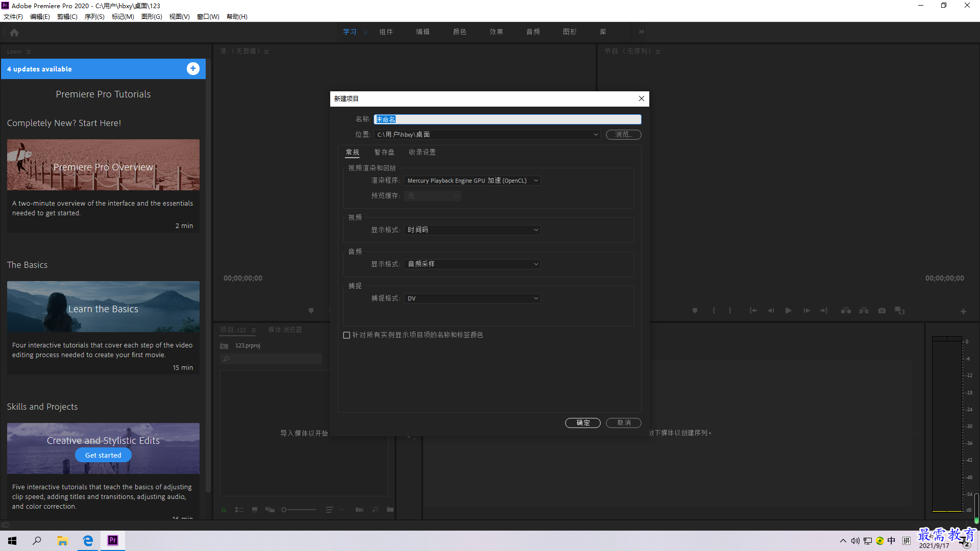The width and height of the screenshot is (980, 551).
Task: Step forward one frame in Program monitor
Action: tap(806, 311)
